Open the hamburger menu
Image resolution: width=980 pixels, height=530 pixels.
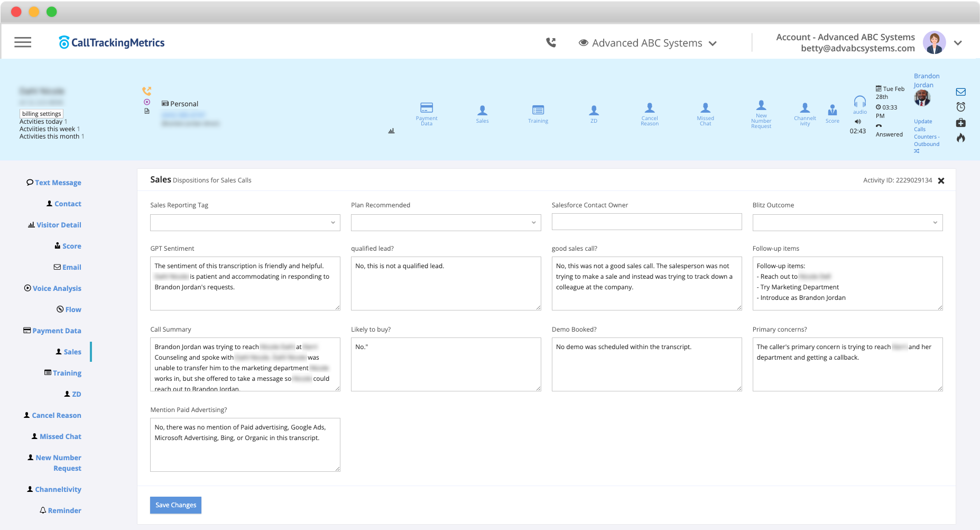[23, 42]
